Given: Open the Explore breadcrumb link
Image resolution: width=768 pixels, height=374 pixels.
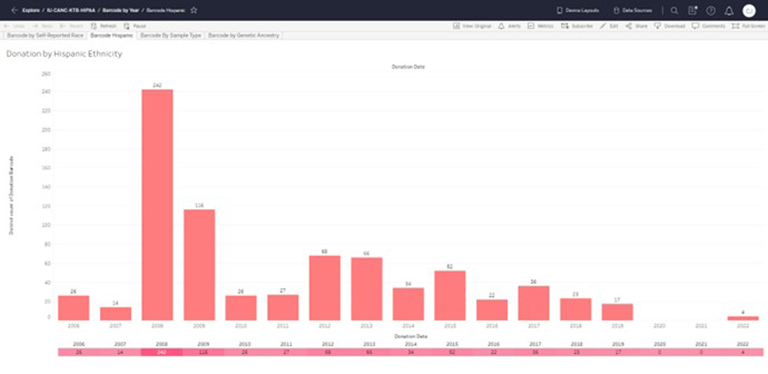Looking at the screenshot, I should point(31,10).
